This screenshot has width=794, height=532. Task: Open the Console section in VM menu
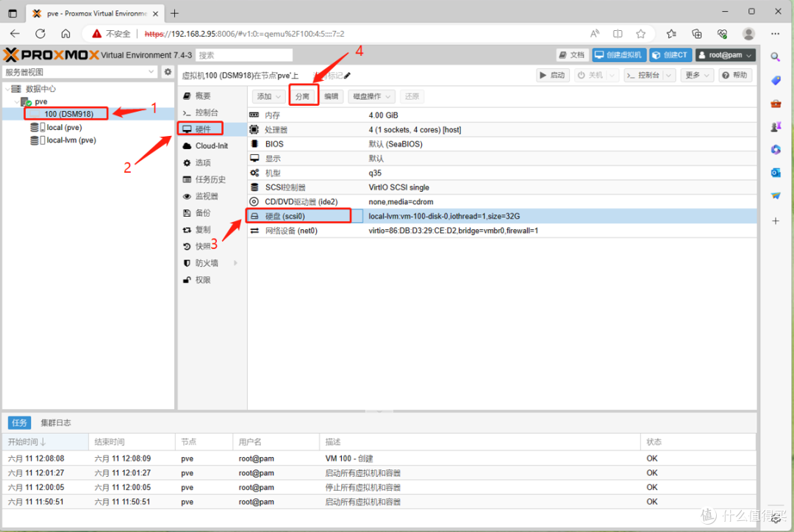coord(212,112)
